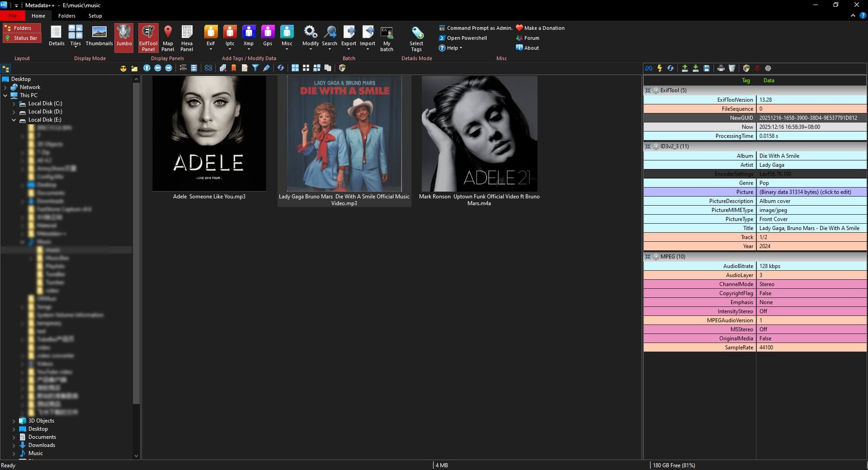Switch to the Setup ribbon tab
This screenshot has width=868, height=470.
click(95, 16)
